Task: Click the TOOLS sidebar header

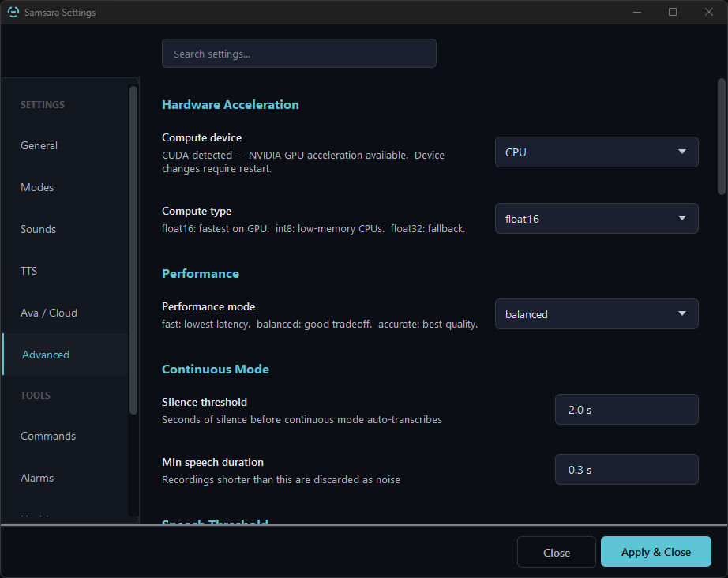Action: tap(36, 395)
